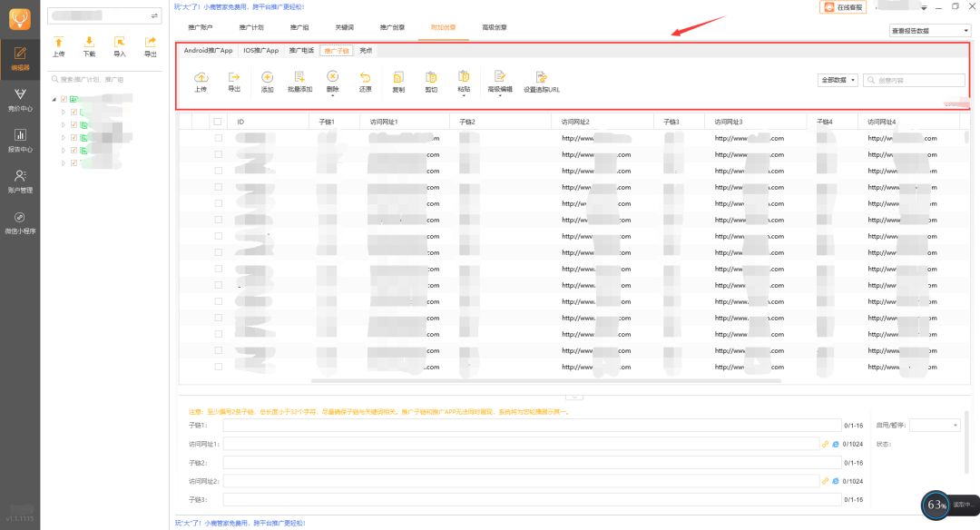980x530 pixels.
Task: Check the first row's checkbox in the table
Action: coord(218,138)
